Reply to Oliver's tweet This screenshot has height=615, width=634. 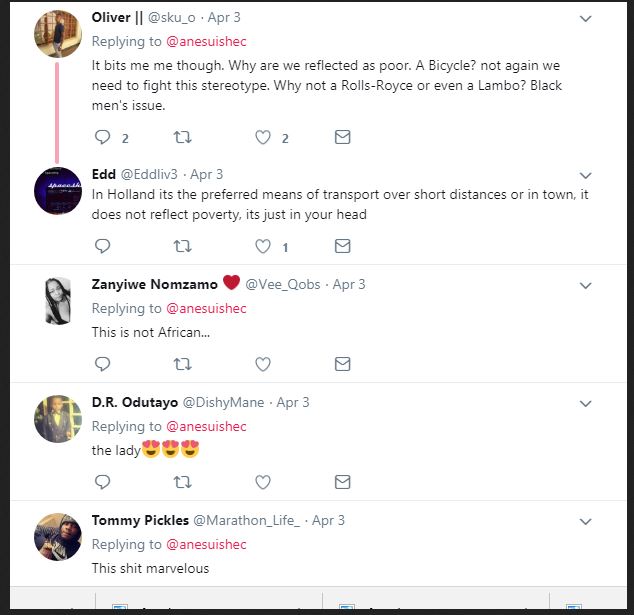tap(102, 137)
